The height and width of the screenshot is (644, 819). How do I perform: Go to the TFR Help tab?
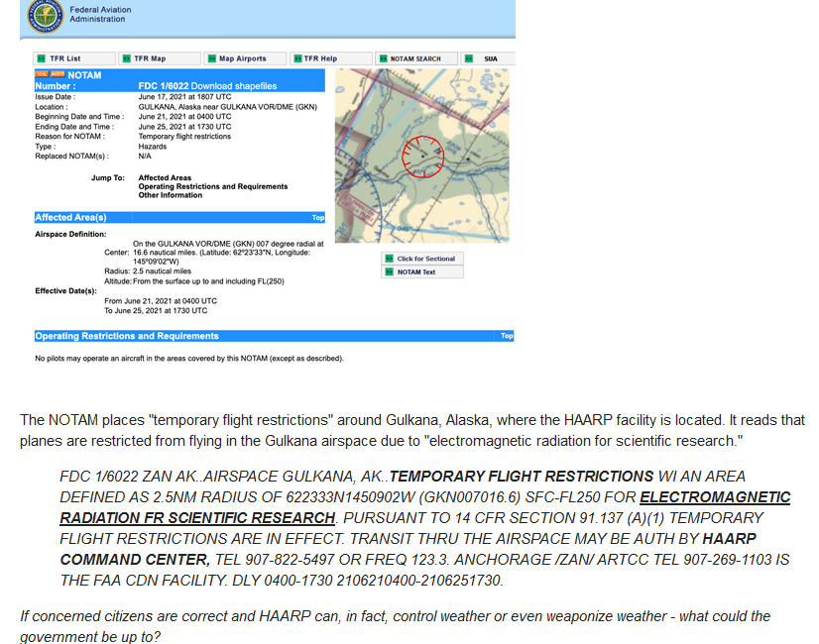(x=330, y=58)
